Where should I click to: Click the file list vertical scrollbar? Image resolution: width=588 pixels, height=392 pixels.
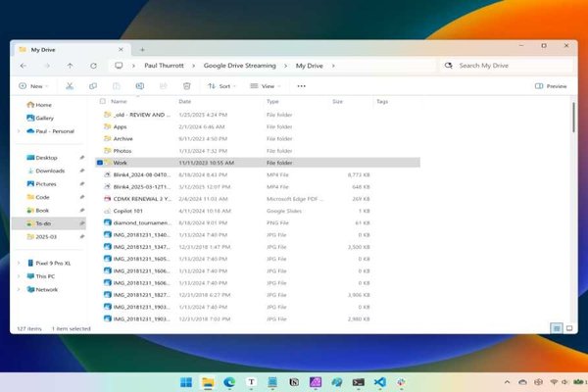click(x=573, y=117)
